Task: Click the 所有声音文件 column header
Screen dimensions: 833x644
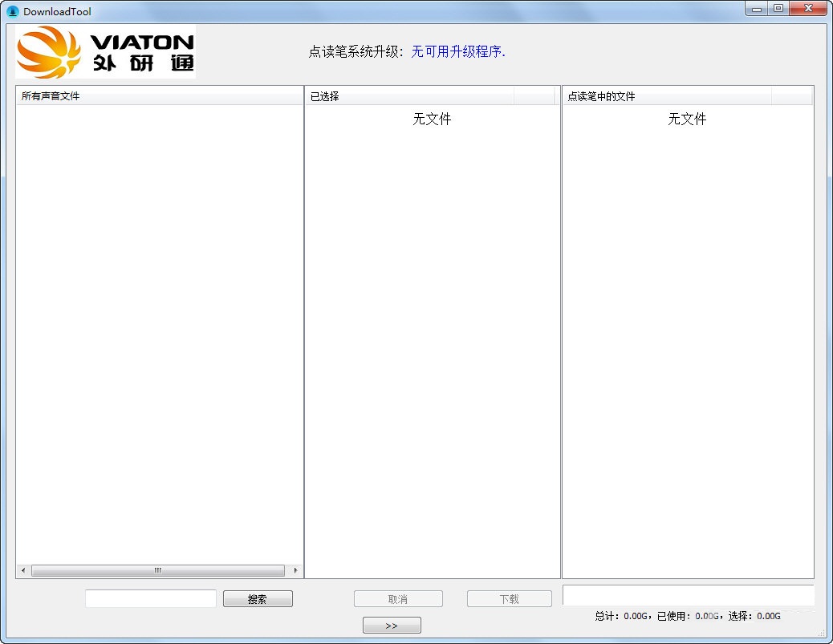Action: click(x=160, y=96)
